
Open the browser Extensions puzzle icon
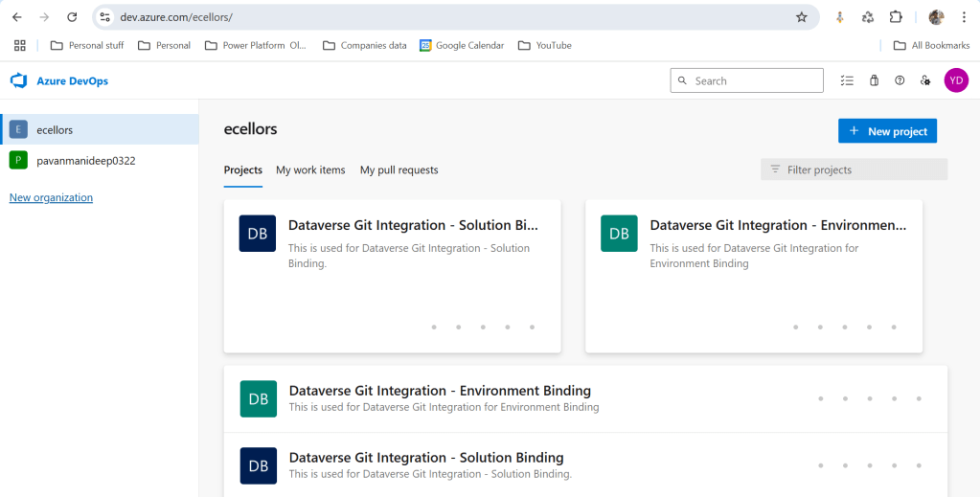pos(896,17)
